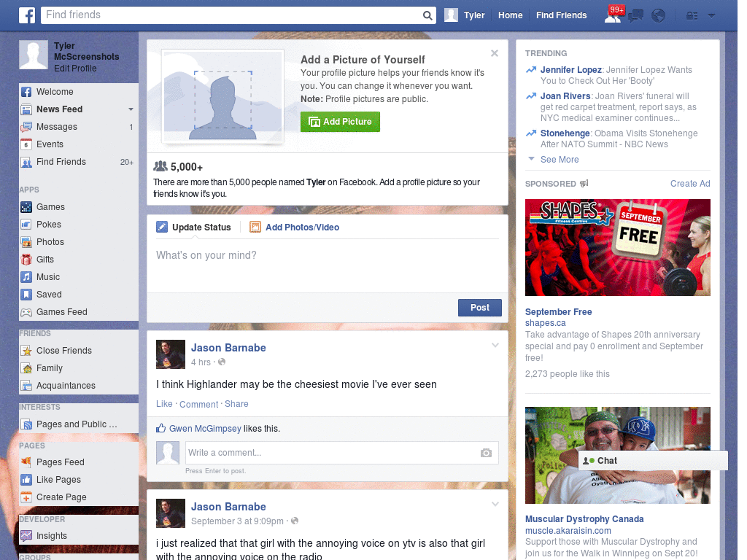Viewport: 747px width, 560px height.
Task: Click the search magnifier icon
Action: coord(427,15)
